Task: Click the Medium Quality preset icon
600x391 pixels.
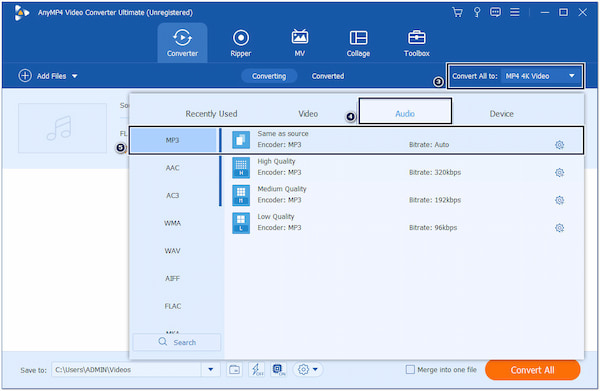Action: coord(241,195)
